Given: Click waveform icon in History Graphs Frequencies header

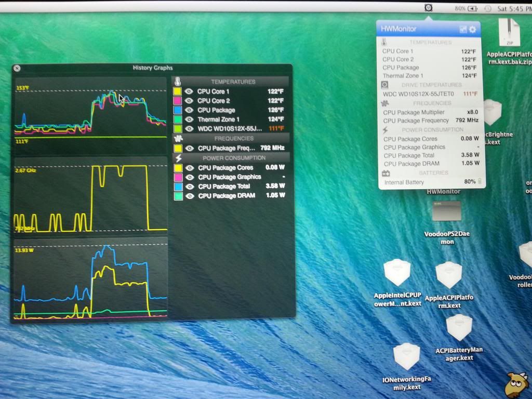Looking at the screenshot, I should click(178, 138).
